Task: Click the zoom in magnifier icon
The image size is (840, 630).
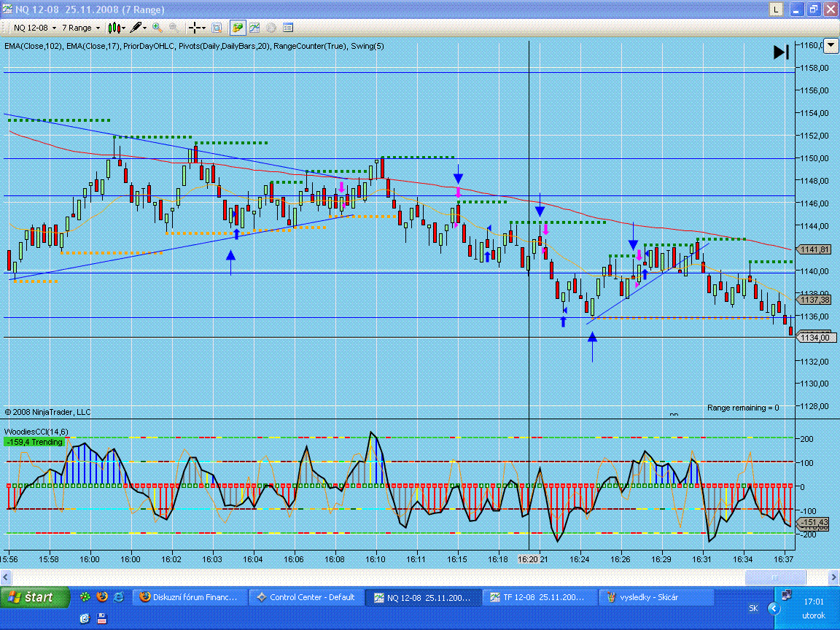Action: (x=157, y=28)
